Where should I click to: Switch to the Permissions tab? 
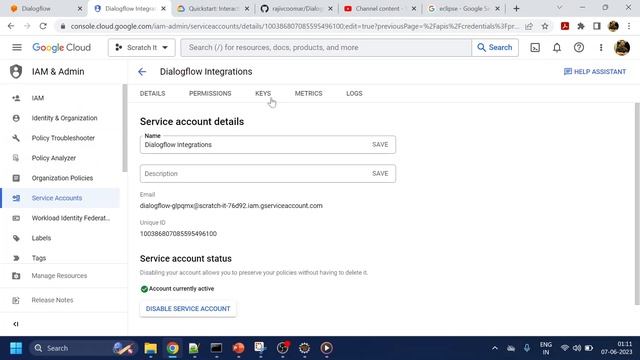[210, 93]
